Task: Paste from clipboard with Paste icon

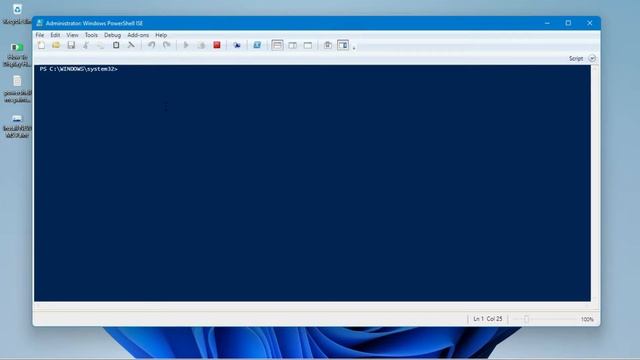Action: 116,45
